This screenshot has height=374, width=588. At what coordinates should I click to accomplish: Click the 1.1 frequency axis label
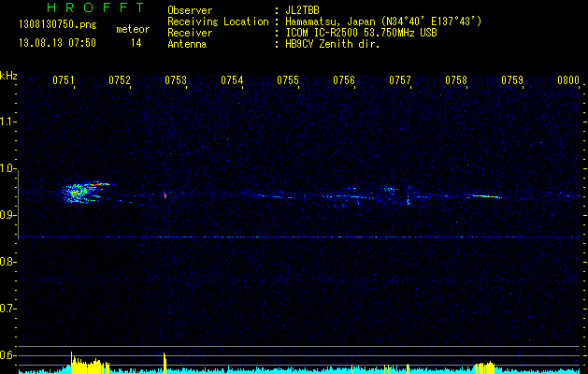coord(8,122)
